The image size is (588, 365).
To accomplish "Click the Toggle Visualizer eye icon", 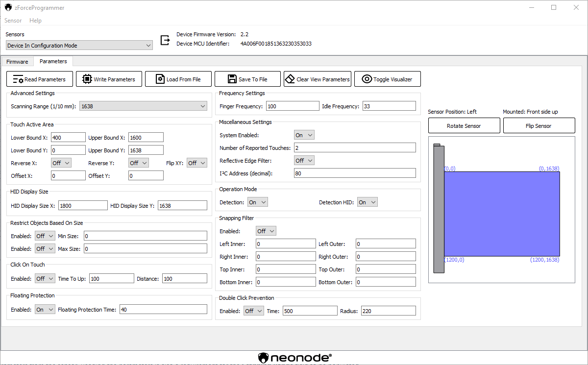I will pyautogui.click(x=367, y=79).
